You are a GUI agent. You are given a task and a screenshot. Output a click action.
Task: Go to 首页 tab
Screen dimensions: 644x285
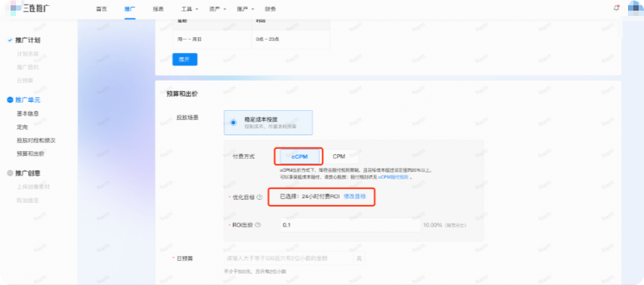tap(101, 9)
